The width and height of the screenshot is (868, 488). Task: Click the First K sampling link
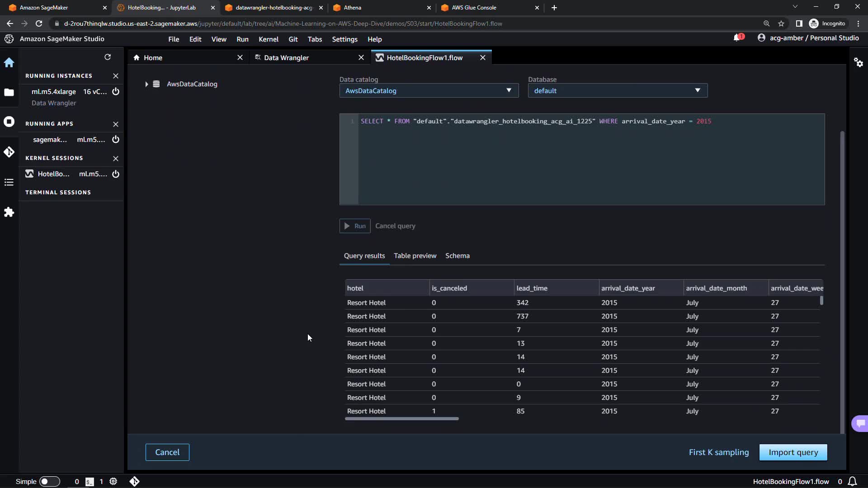click(718, 452)
